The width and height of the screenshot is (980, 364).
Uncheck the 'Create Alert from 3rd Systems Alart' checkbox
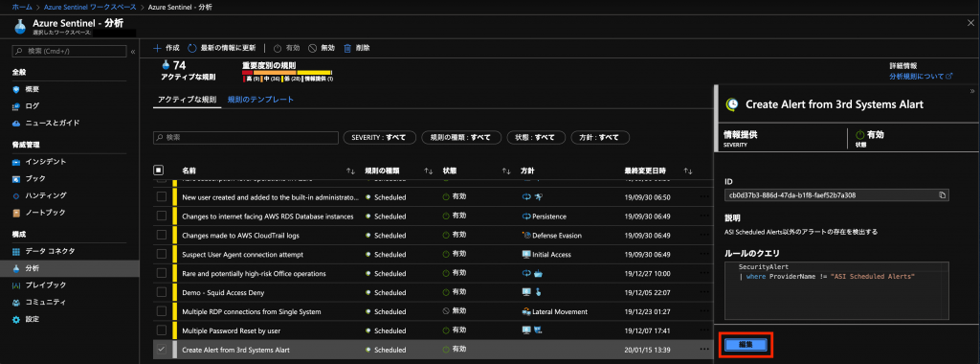tap(162, 350)
